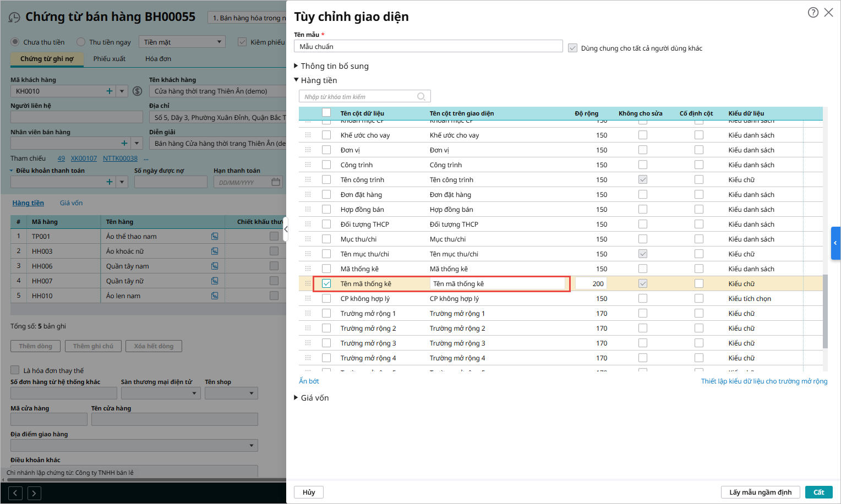Viewport: 841px width, 504px height.
Task: Expand the Thông tin bổ sung section
Action: pyautogui.click(x=296, y=66)
